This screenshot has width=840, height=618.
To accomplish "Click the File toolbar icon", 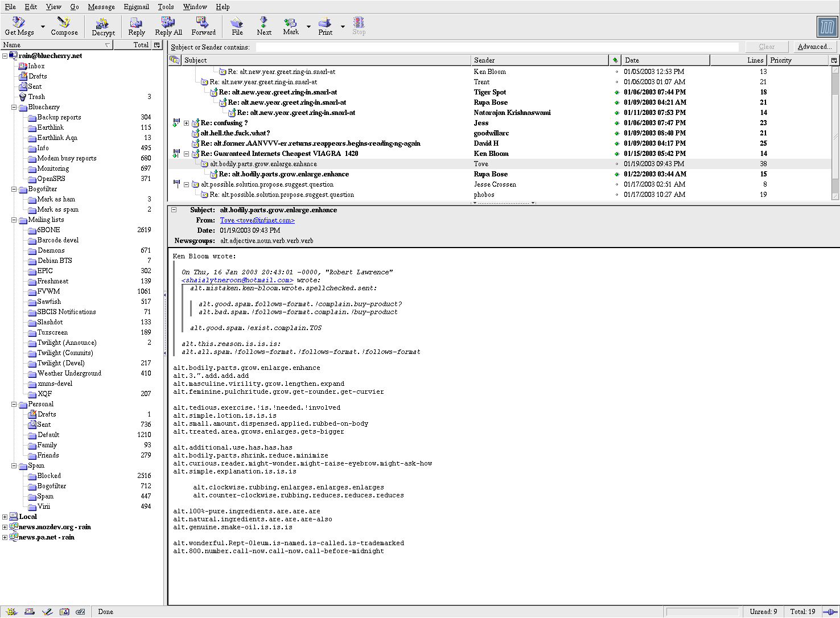I will pos(237,22).
